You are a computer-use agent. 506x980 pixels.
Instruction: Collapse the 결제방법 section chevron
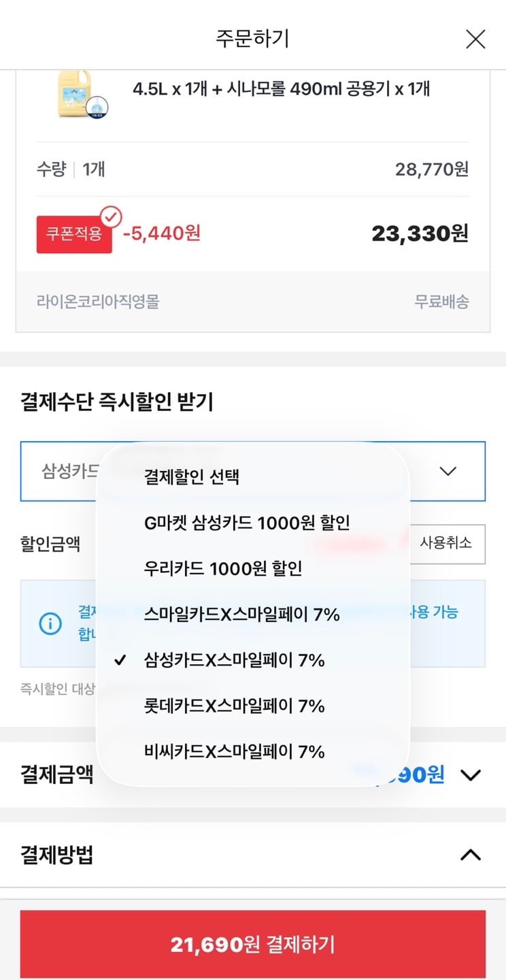click(x=471, y=855)
